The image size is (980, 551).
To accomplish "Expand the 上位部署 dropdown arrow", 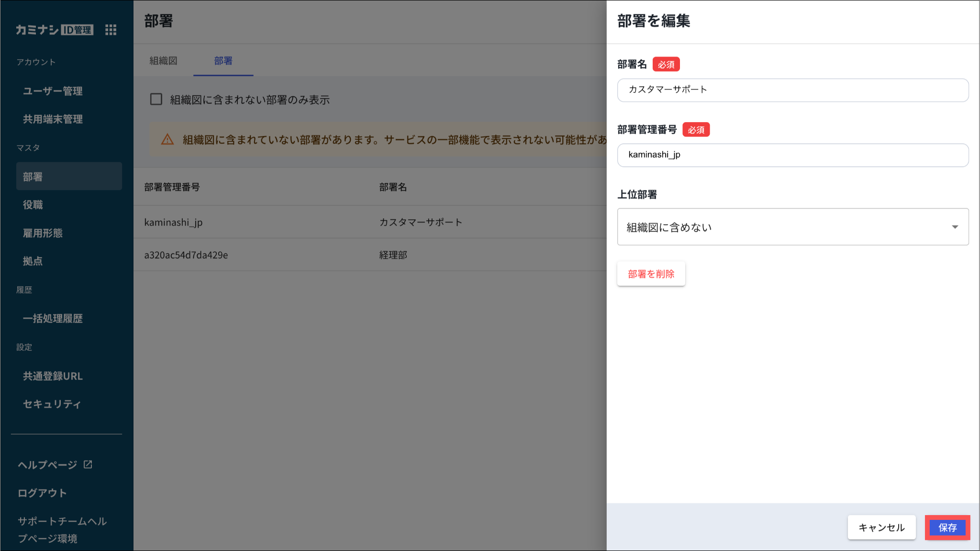I will (x=955, y=227).
